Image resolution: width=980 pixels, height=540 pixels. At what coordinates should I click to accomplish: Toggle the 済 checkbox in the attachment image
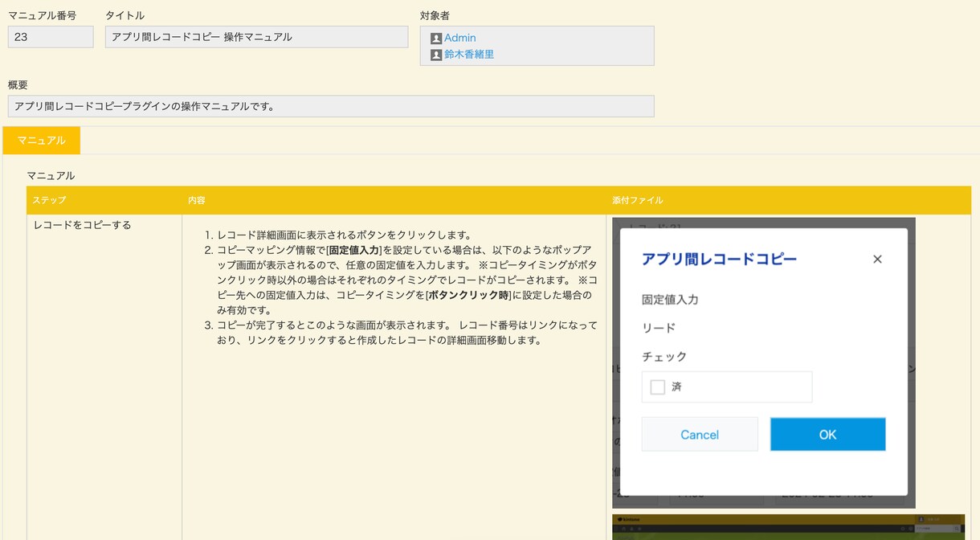[658, 387]
